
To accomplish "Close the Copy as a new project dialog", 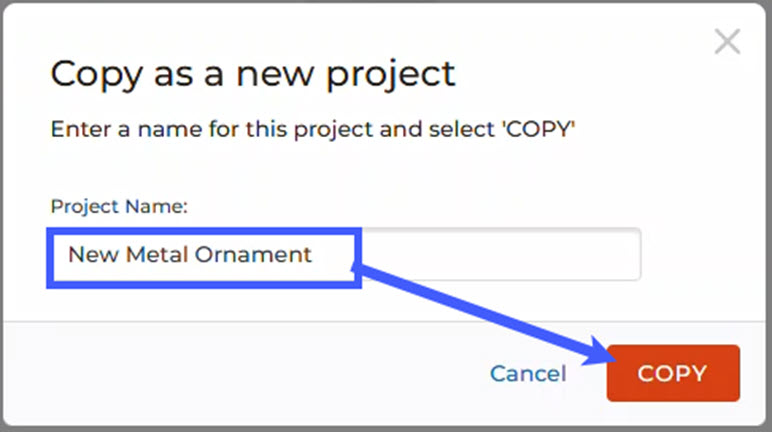I will tap(727, 42).
